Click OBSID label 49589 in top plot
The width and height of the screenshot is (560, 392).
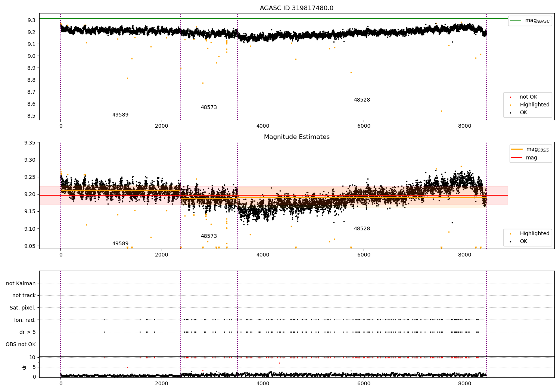tap(120, 115)
